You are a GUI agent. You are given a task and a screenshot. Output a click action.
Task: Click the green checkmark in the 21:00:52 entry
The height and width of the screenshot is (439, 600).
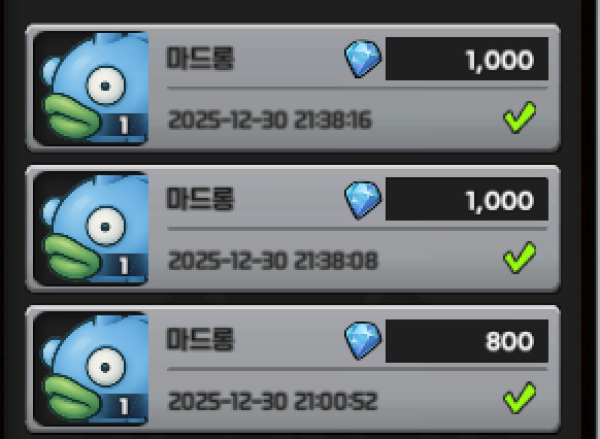[x=520, y=398]
